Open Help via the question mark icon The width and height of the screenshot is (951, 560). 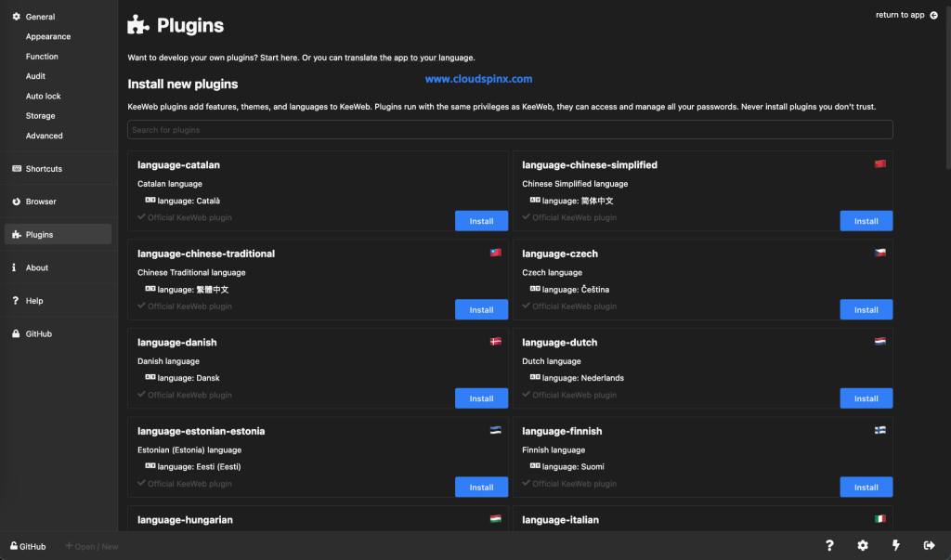pos(829,545)
